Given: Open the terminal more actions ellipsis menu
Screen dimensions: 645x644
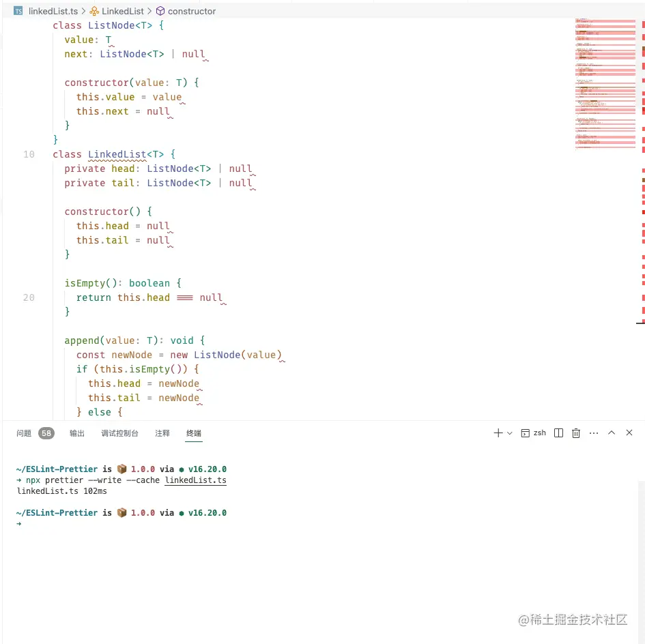Looking at the screenshot, I should [x=594, y=433].
